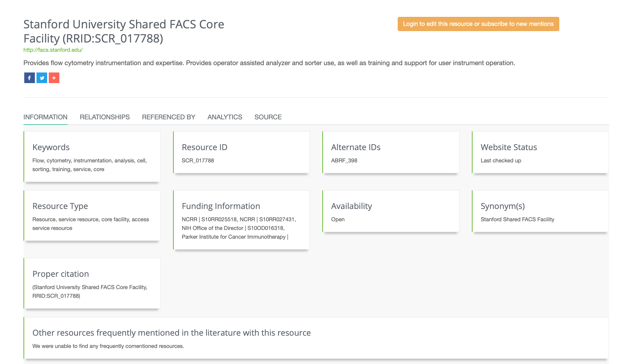Select the unable to find comentioned resources message

coord(108,346)
